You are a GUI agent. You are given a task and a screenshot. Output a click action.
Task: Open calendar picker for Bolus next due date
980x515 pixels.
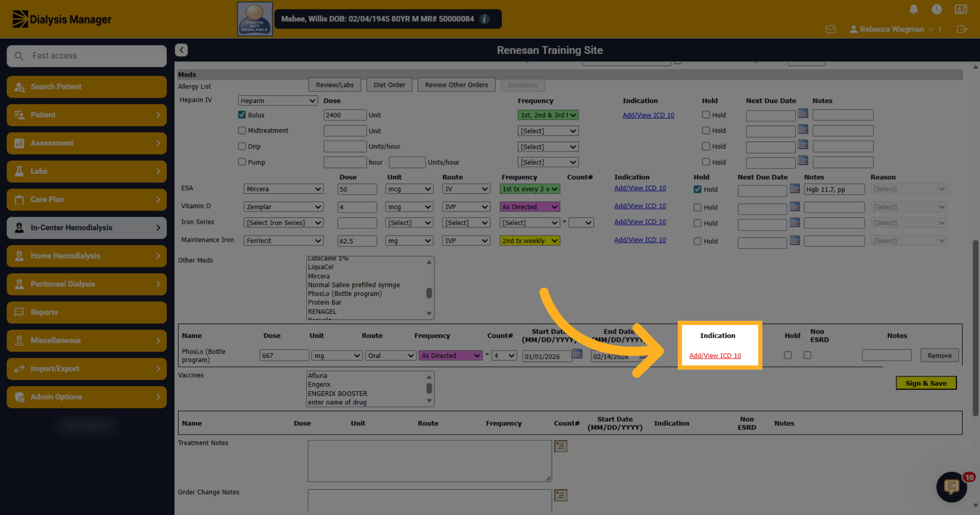point(803,114)
